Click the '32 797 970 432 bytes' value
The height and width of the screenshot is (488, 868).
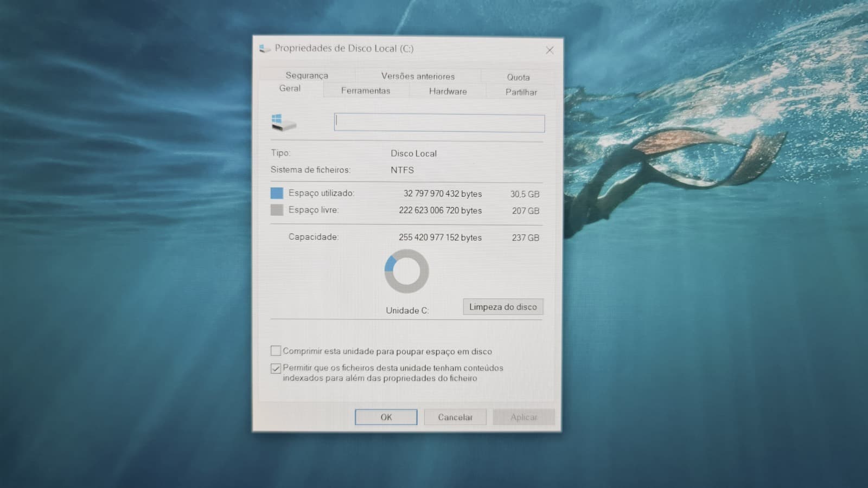(443, 194)
